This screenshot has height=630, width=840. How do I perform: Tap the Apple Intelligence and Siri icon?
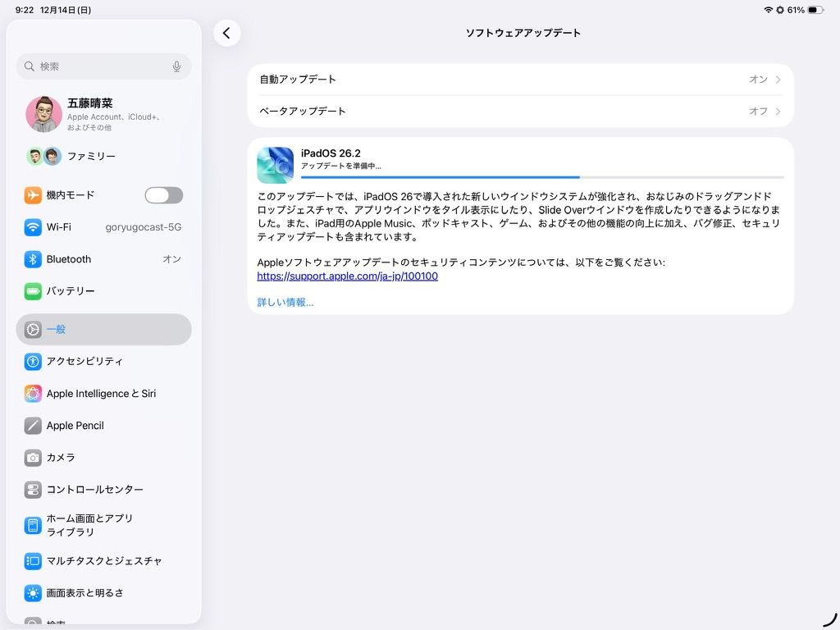click(33, 394)
